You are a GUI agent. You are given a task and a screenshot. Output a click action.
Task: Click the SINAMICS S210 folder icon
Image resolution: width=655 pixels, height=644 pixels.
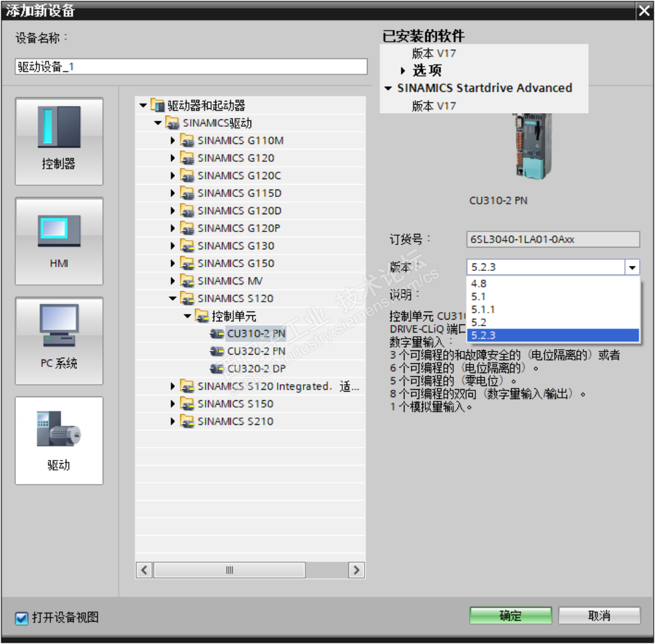click(x=187, y=421)
